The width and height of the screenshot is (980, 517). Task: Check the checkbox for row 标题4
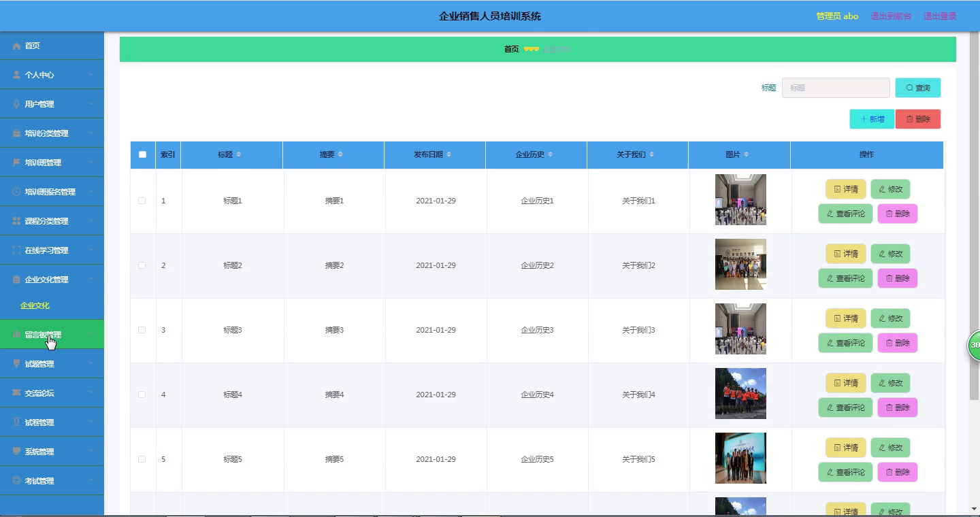pyautogui.click(x=142, y=395)
